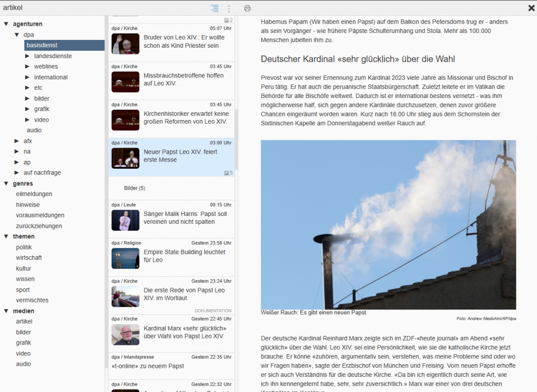Open vorausmeldungen genre
The image size is (537, 392).
click(40, 215)
